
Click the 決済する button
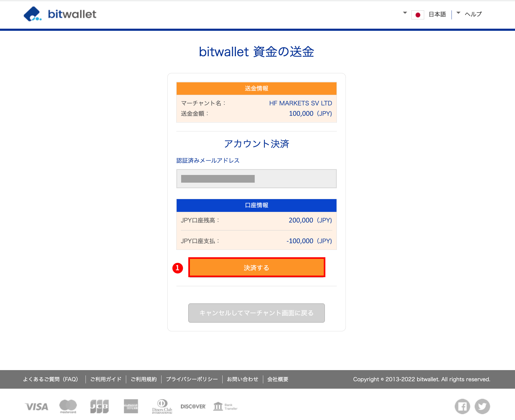pyautogui.click(x=256, y=268)
